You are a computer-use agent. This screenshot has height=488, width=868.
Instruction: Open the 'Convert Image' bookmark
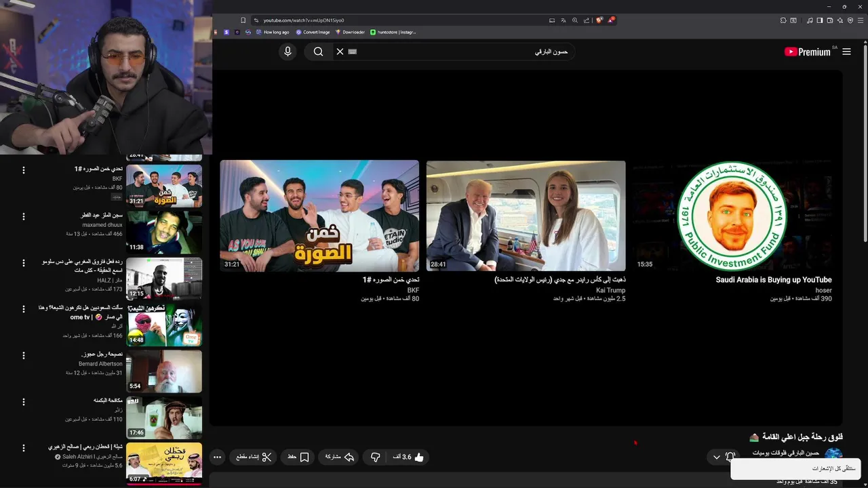[x=313, y=32]
